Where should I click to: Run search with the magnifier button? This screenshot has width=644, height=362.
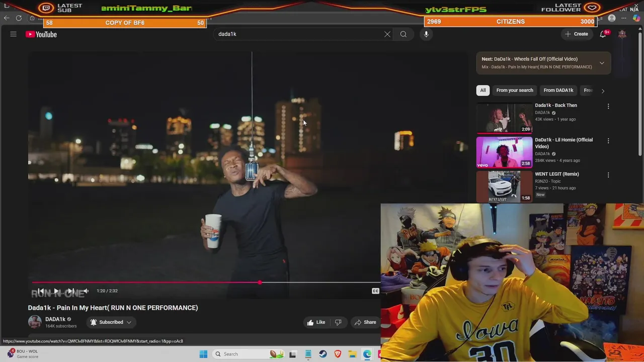[404, 34]
